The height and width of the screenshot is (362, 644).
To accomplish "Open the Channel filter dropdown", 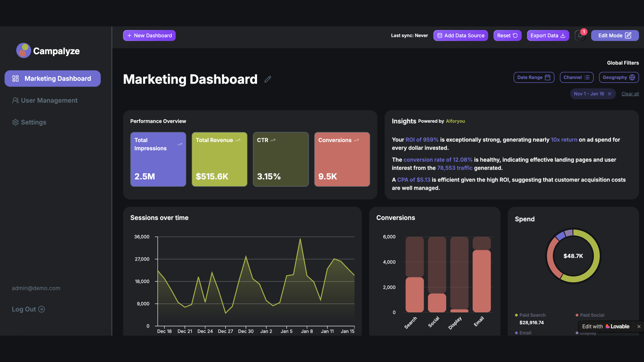I will point(576,77).
